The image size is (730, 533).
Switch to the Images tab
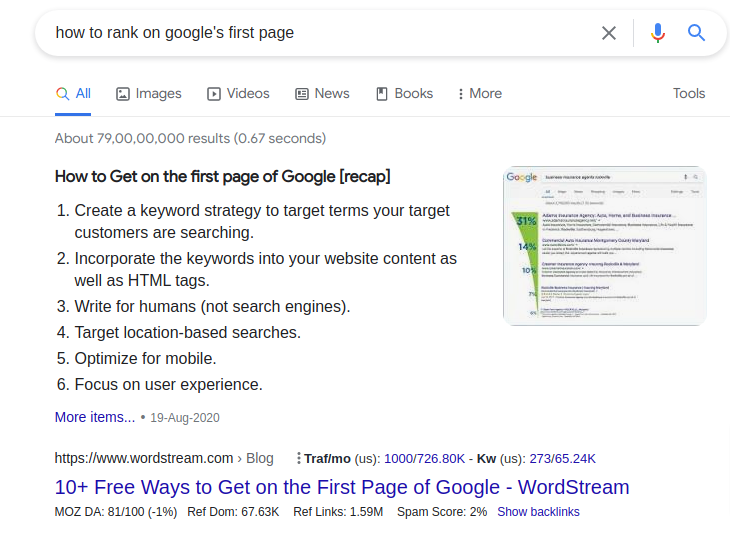coord(149,94)
